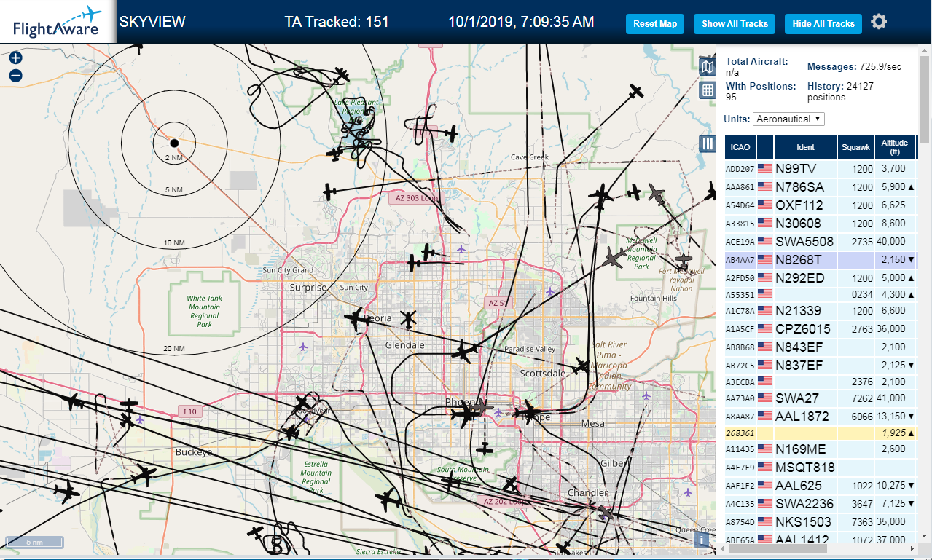This screenshot has width=932, height=560.
Task: Select the OXF112 aircraft row
Action: 821,205
